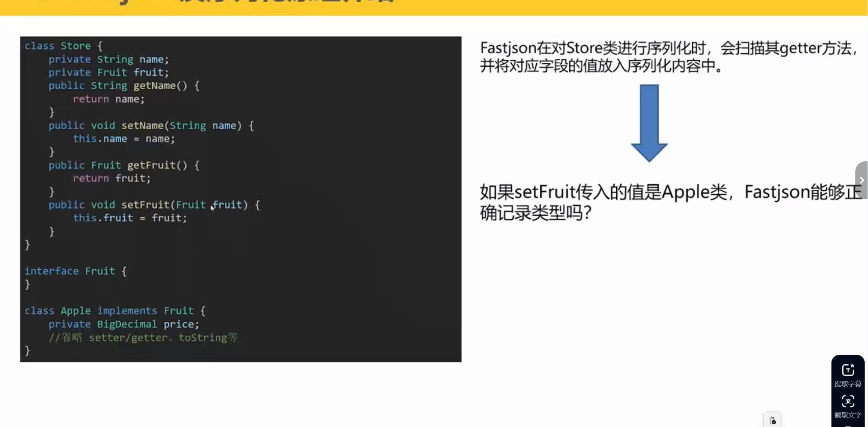The height and width of the screenshot is (427, 868).
Task: Click the "public Fruit getFruit() {" line
Action: point(124,165)
